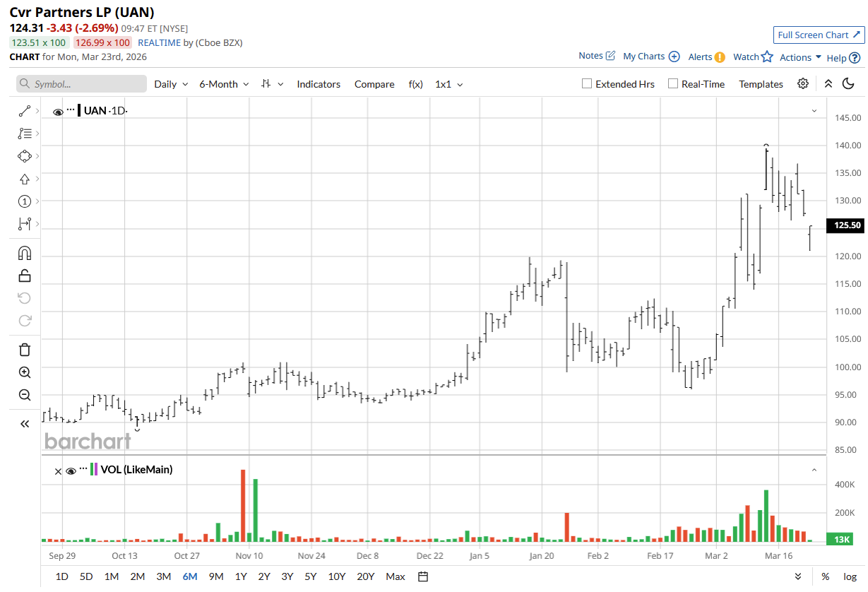The width and height of the screenshot is (868, 592).
Task: Select the trend line drawing tool
Action: coord(25,111)
